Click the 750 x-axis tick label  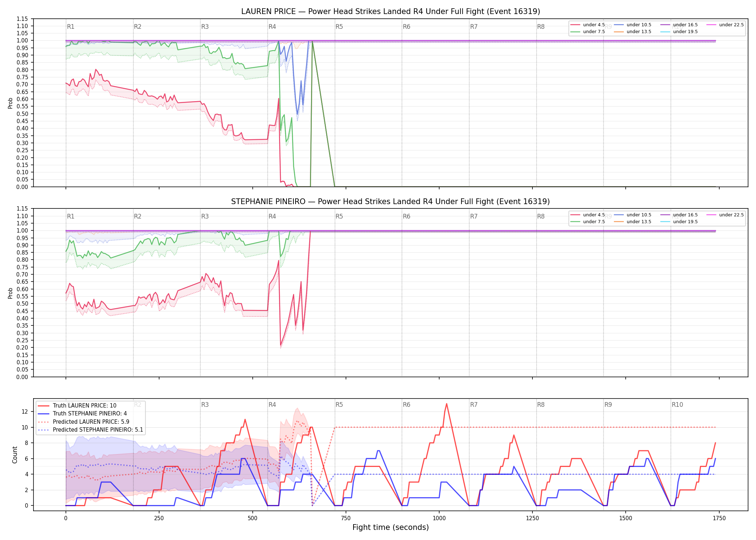click(x=346, y=518)
